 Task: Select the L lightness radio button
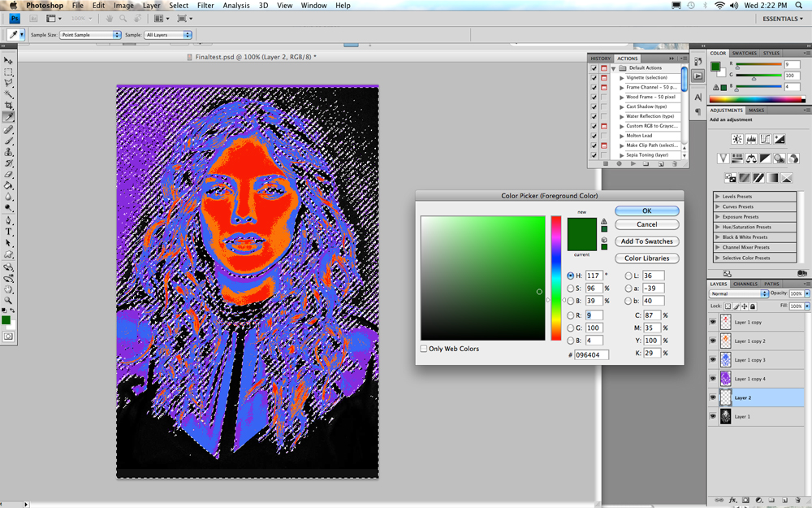[x=628, y=276]
